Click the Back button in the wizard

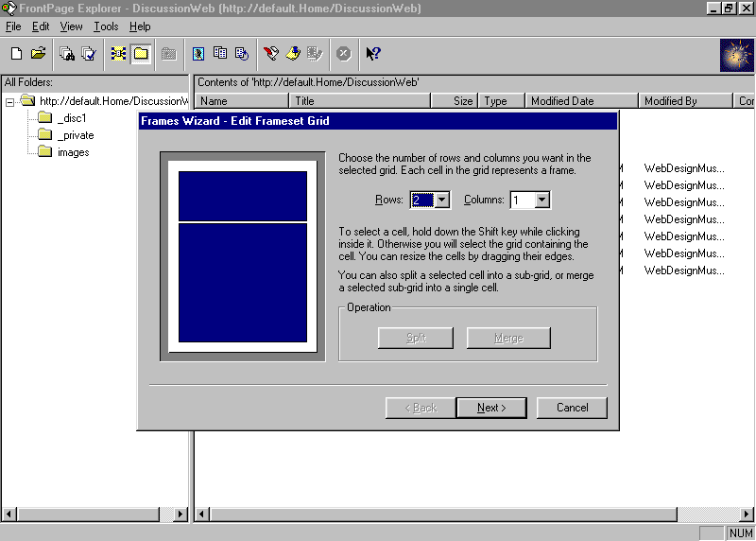(x=421, y=408)
